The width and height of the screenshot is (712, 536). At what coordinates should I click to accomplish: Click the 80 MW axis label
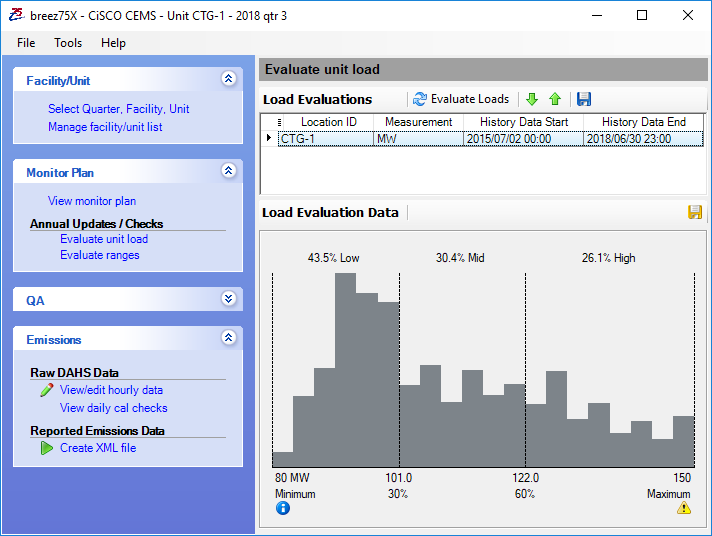click(292, 478)
